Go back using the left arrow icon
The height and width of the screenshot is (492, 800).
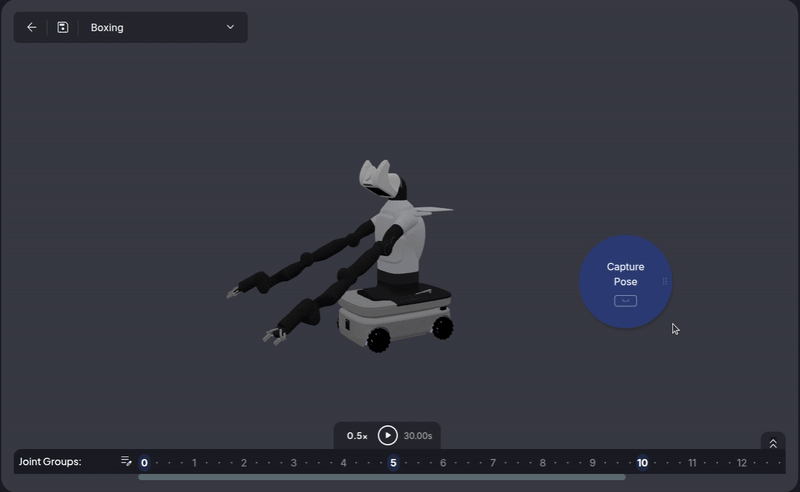pyautogui.click(x=32, y=27)
